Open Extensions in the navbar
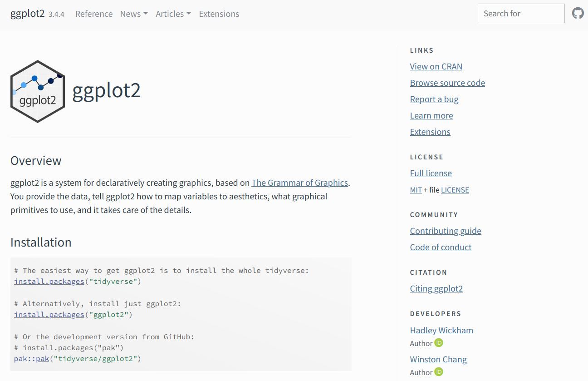This screenshot has width=588, height=381. coord(219,14)
